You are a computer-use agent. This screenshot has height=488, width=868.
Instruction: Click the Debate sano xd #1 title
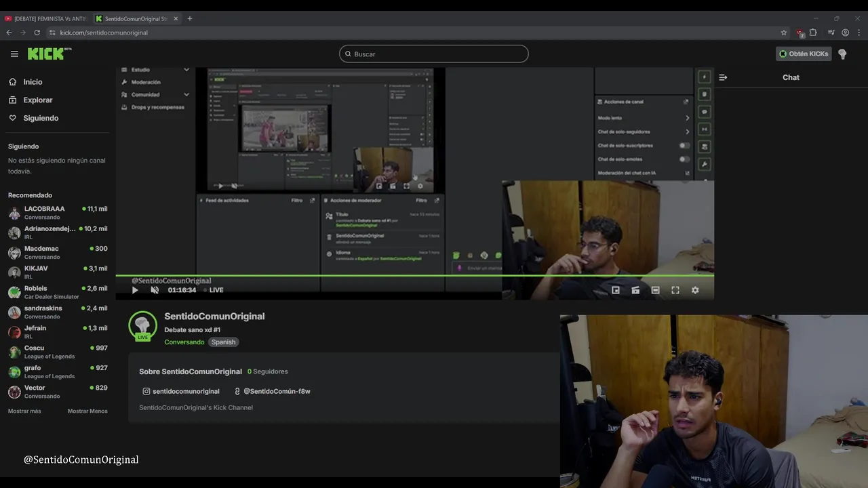(192, 330)
